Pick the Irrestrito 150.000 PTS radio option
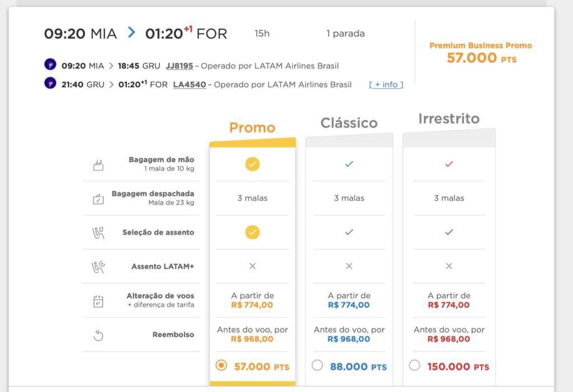Screen dimensions: 573x392 tap(415, 365)
